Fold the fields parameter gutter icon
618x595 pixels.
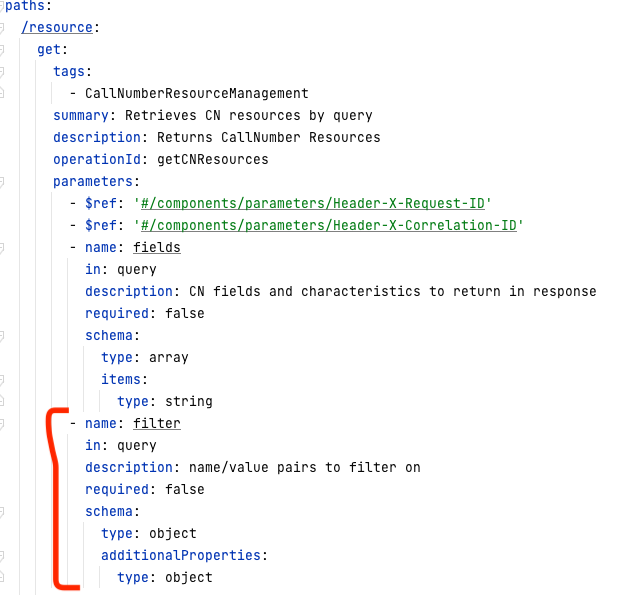point(2,247)
